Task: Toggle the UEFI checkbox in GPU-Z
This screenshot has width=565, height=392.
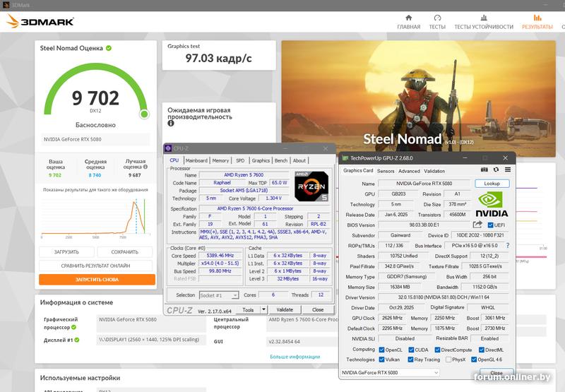Action: pyautogui.click(x=490, y=225)
